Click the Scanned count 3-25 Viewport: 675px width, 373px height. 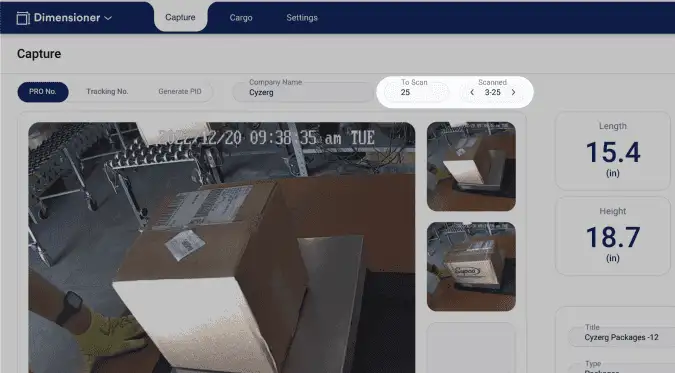492,92
